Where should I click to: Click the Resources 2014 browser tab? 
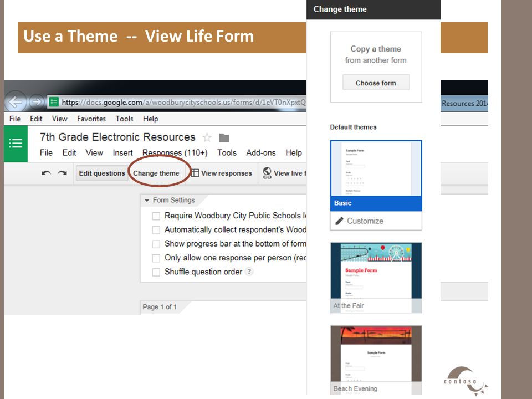[464, 104]
